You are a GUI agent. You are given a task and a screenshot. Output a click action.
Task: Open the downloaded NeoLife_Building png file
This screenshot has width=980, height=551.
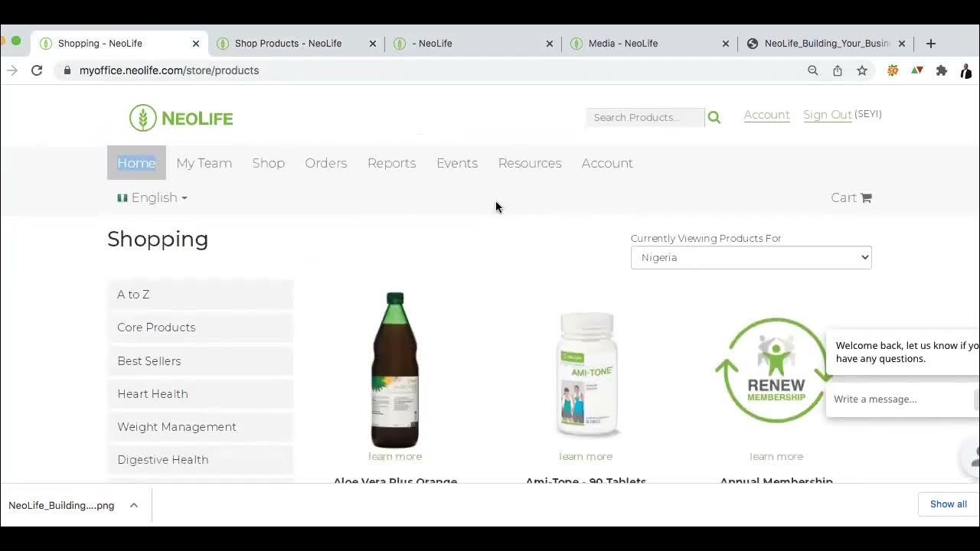tap(61, 505)
